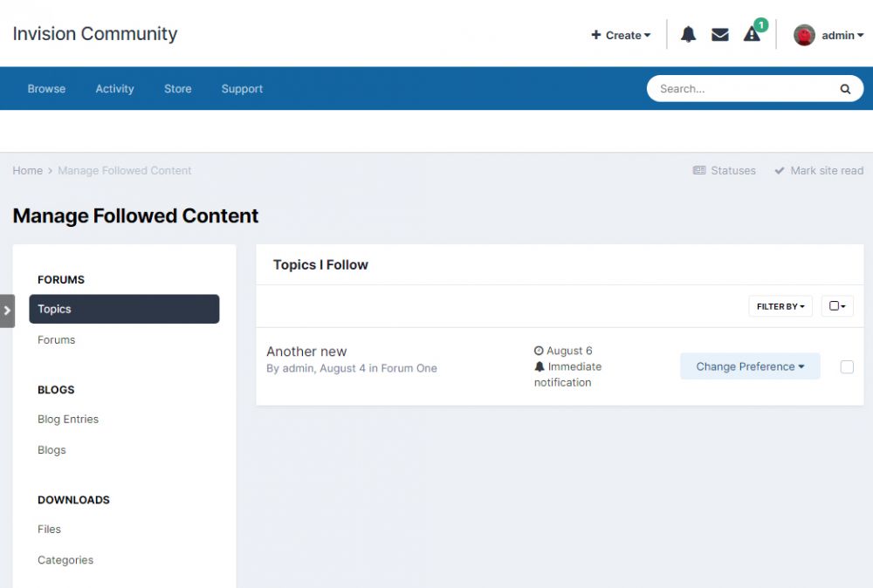The height and width of the screenshot is (588, 873).
Task: Open the Create dropdown menu
Action: click(621, 35)
